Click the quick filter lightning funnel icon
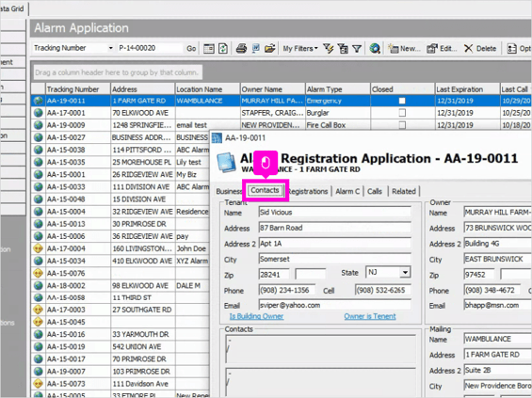 pyautogui.click(x=328, y=49)
